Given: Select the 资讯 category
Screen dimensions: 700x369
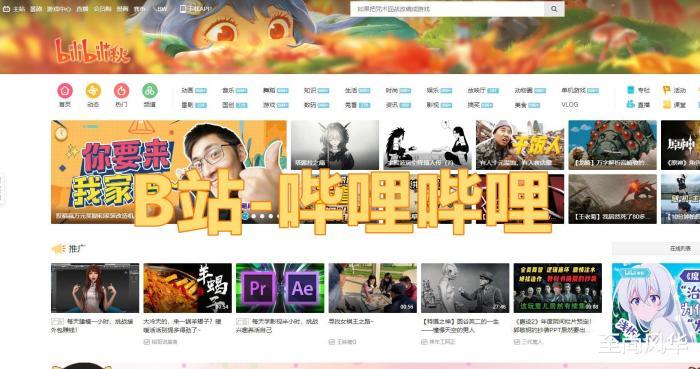Looking at the screenshot, I should [x=392, y=105].
